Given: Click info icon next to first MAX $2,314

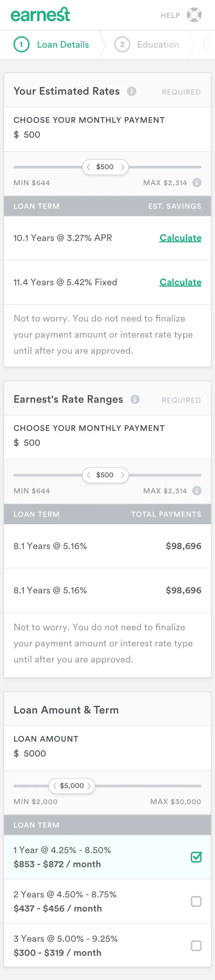Looking at the screenshot, I should pyautogui.click(x=197, y=183).
